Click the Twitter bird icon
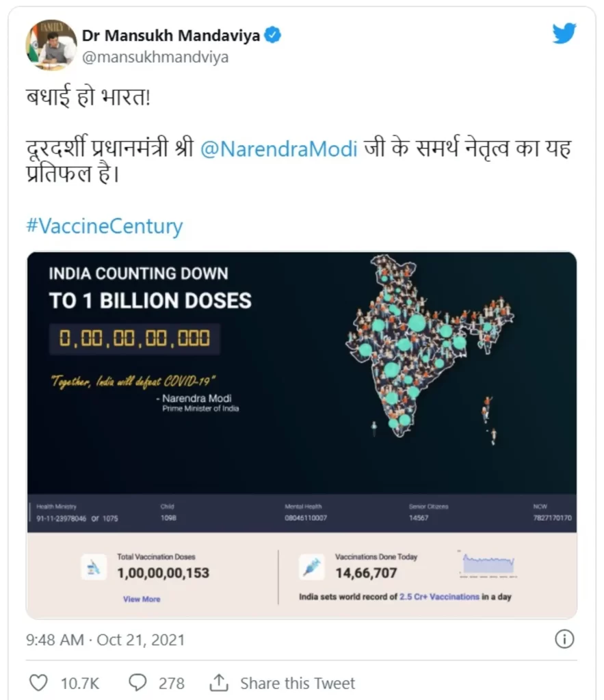The width and height of the screenshot is (604, 700). pyautogui.click(x=564, y=32)
